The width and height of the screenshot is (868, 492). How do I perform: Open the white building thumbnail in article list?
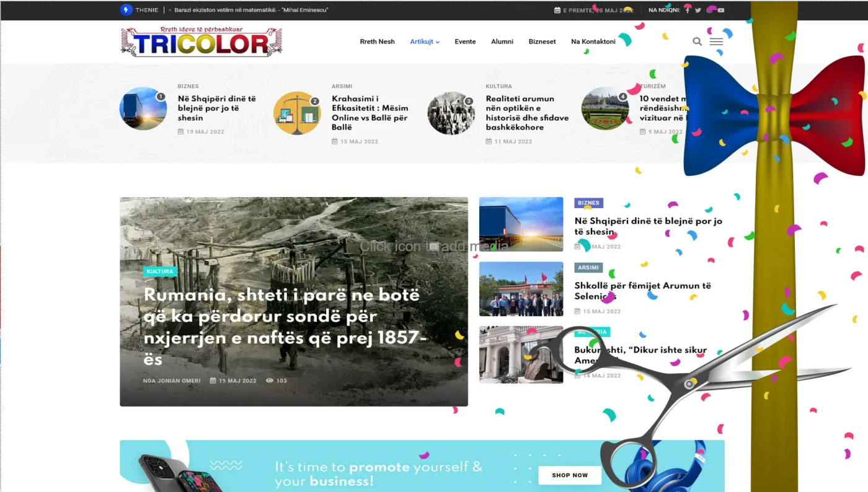coord(521,354)
